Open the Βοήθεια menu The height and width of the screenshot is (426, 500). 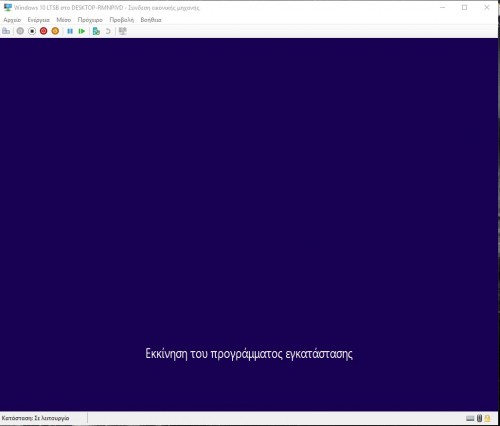[151, 20]
